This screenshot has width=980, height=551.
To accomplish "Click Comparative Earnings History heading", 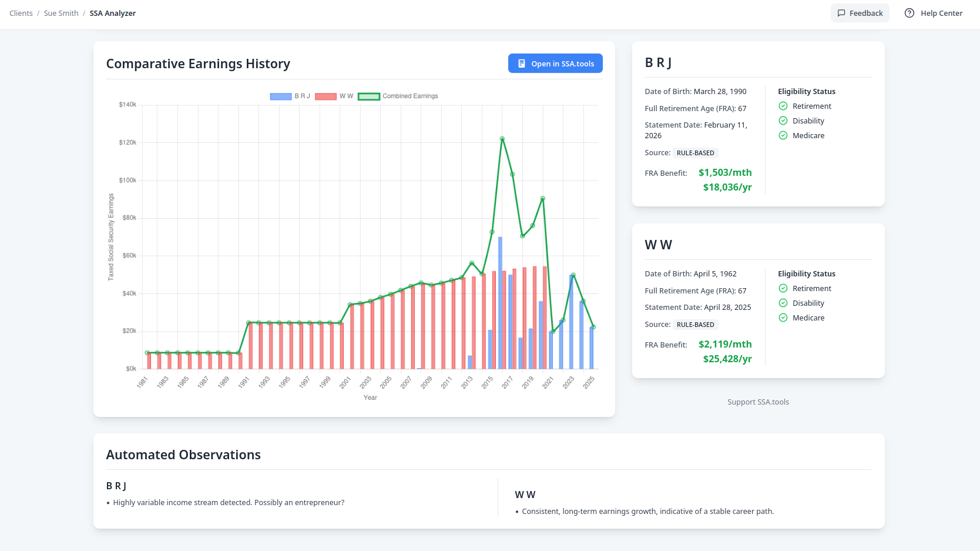I will point(198,64).
